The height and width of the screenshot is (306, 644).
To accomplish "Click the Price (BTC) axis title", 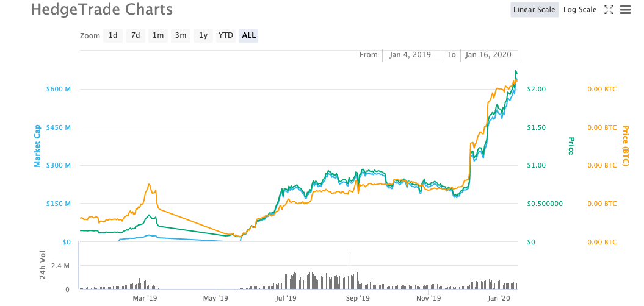I will [x=626, y=146].
